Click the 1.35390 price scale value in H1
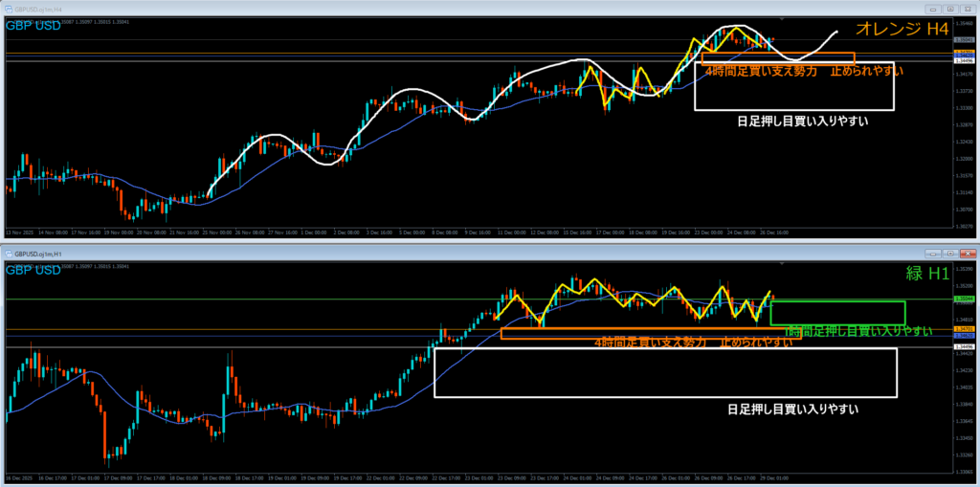The height and width of the screenshot is (487, 980). point(964,270)
